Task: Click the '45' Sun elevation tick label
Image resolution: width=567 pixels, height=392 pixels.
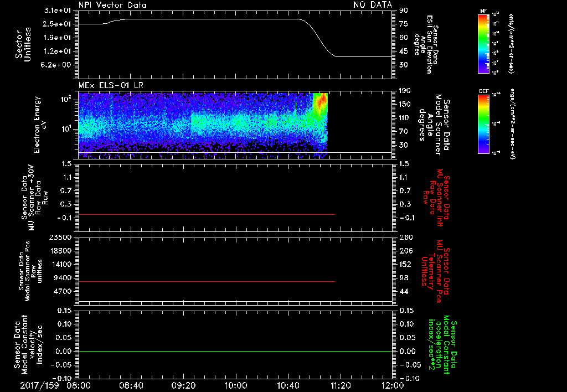Action: click(404, 51)
